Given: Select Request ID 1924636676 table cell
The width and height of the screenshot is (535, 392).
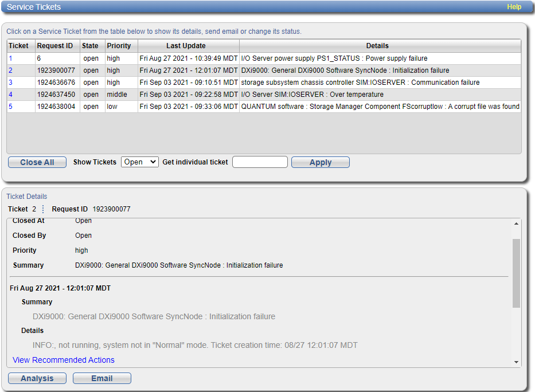Looking at the screenshot, I should (57, 83).
